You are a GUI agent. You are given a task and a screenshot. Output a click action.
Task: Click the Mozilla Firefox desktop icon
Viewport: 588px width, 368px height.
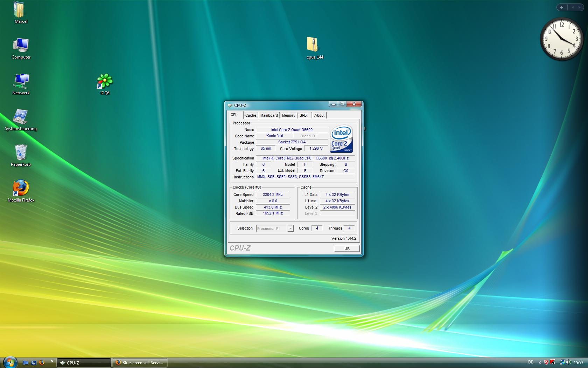(21, 188)
